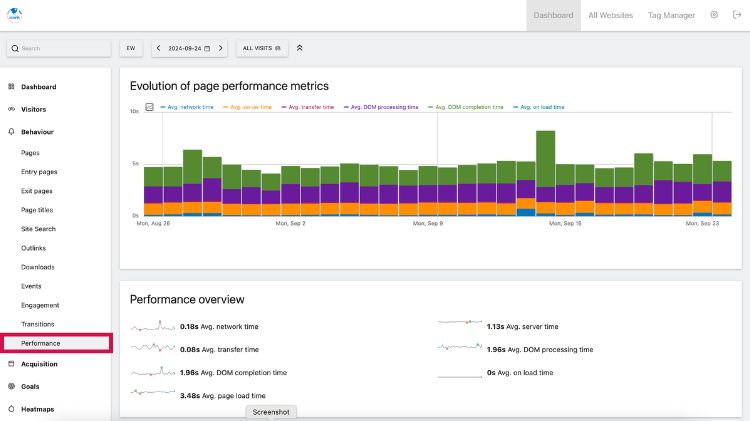This screenshot has width=750, height=421.
Task: Go to next date with right arrow
Action: [221, 48]
